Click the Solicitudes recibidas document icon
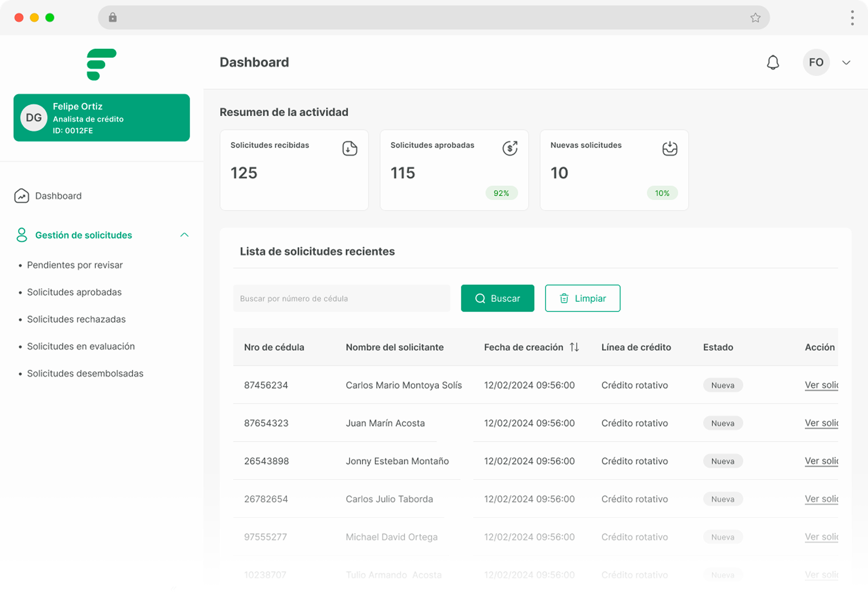Image resolution: width=868 pixels, height=610 pixels. (x=349, y=148)
